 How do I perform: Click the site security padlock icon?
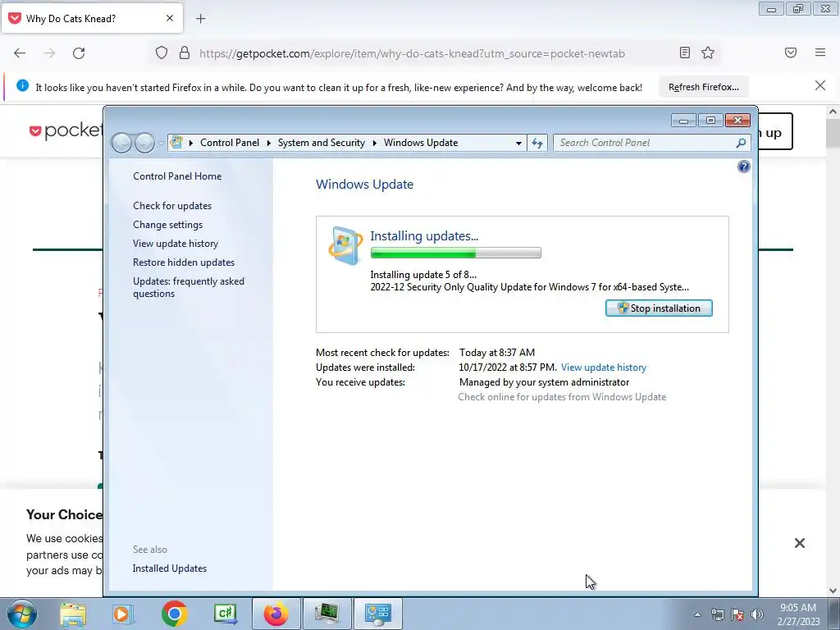[x=185, y=52]
